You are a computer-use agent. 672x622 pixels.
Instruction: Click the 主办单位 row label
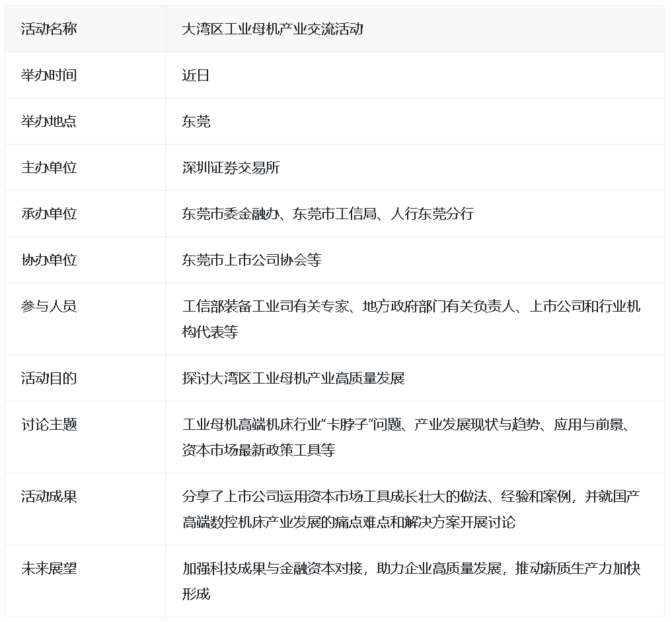point(49,168)
